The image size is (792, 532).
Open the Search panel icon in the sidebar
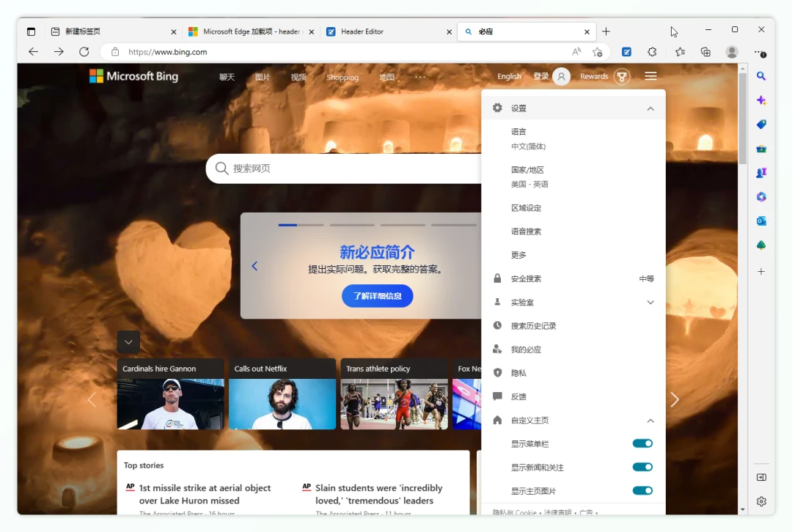761,75
